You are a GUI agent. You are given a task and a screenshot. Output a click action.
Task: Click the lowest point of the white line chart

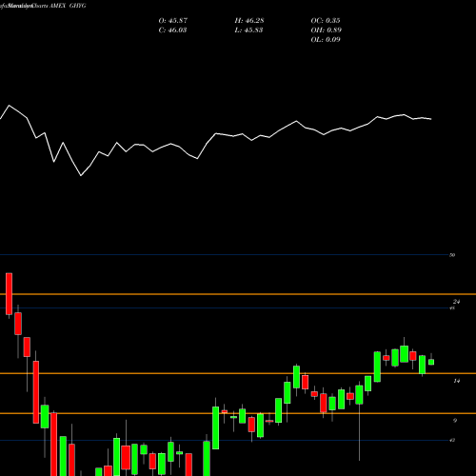coord(81,175)
